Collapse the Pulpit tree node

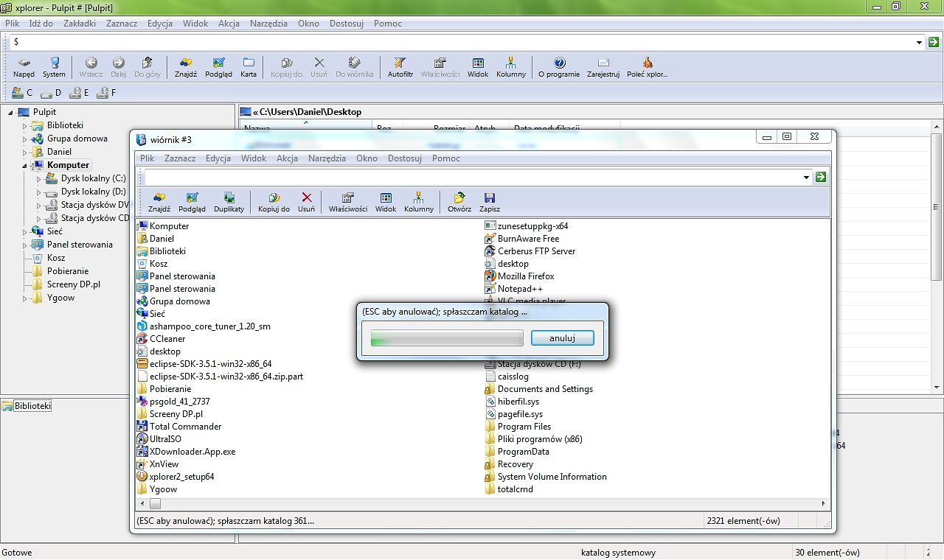pyautogui.click(x=11, y=113)
